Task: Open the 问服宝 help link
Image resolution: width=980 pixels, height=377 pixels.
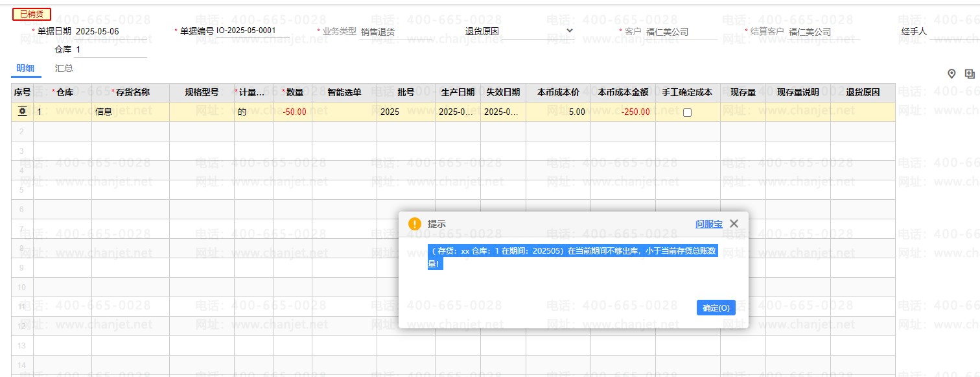Action: [x=708, y=224]
